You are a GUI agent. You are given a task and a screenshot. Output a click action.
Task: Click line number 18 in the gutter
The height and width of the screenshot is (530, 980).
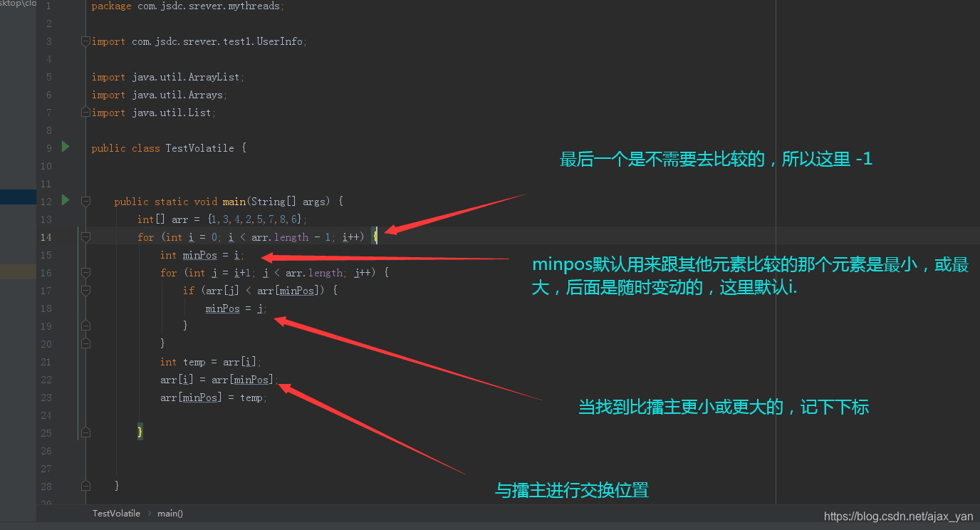pos(46,308)
